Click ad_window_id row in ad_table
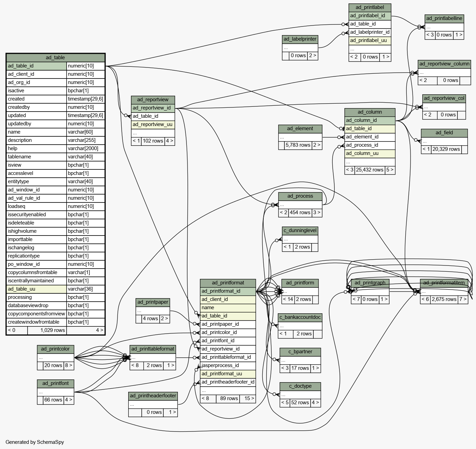Screen dimensions: 476x449 tap(55, 190)
